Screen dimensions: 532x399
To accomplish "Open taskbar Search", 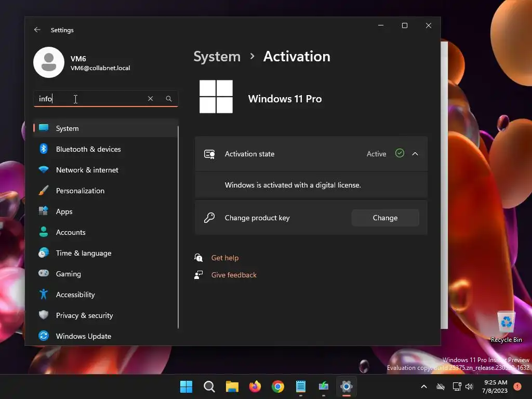I will [x=209, y=387].
